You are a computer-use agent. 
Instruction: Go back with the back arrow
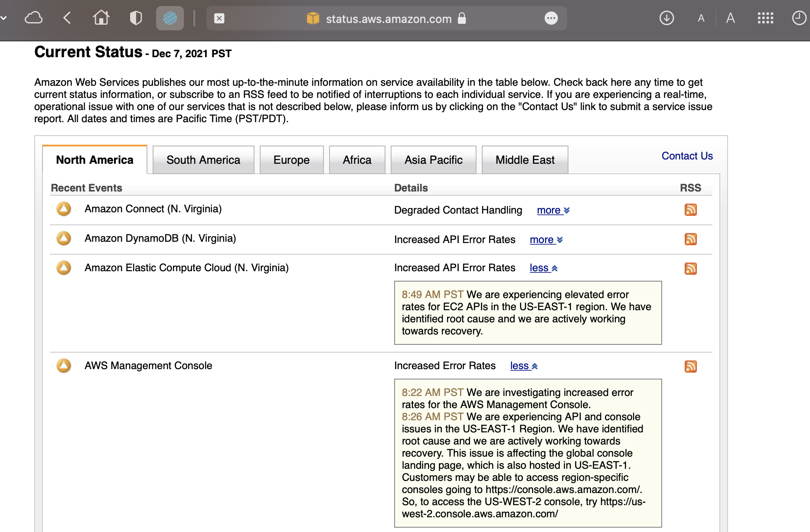[67, 18]
